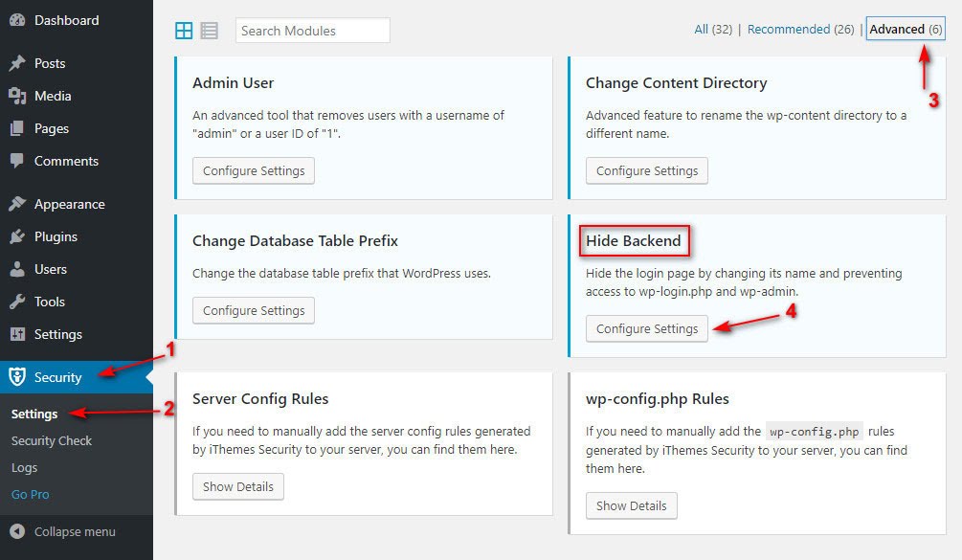Configure Settings for Hide Backend
Image resolution: width=962 pixels, height=560 pixels.
pos(647,328)
